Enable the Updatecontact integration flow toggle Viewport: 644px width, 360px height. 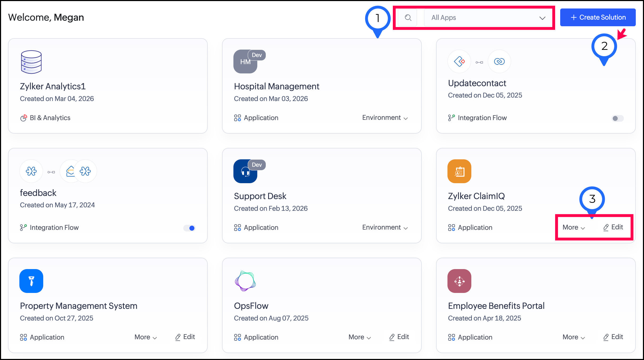[617, 118]
